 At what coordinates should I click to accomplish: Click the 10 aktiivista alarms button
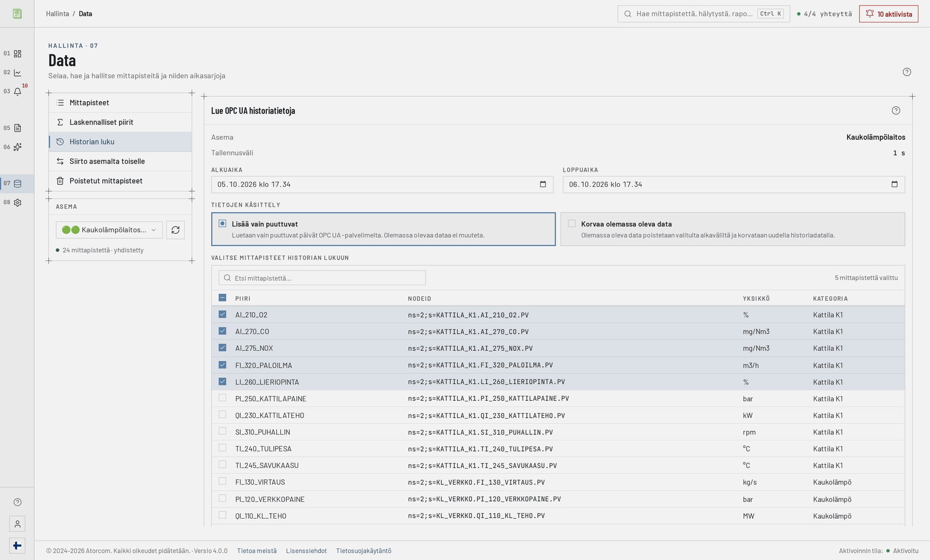[x=888, y=14]
